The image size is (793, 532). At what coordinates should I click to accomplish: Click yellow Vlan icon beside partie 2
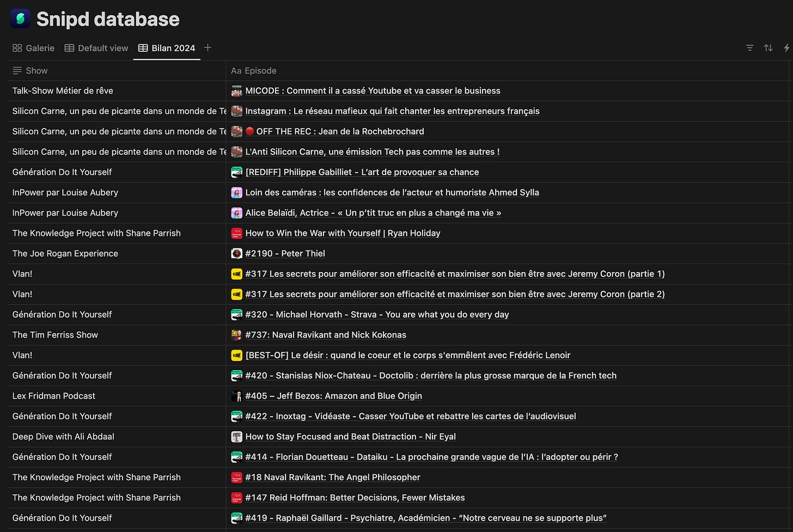coord(236,294)
